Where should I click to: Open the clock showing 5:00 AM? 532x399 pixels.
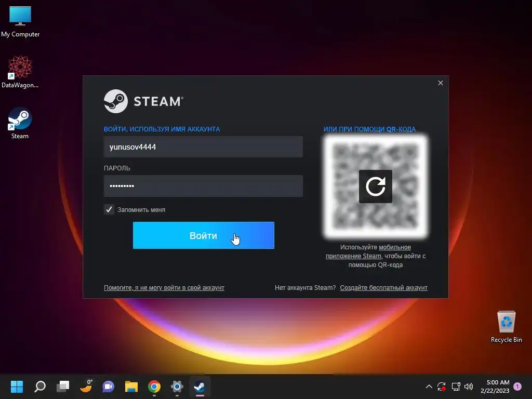click(x=495, y=387)
